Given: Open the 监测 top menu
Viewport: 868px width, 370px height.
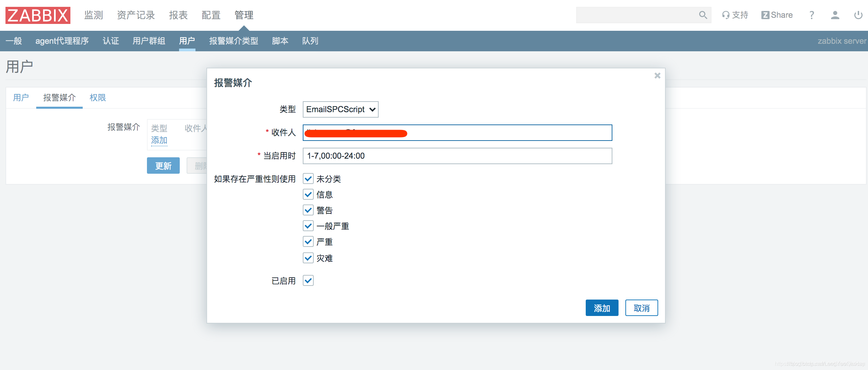Looking at the screenshot, I should click(94, 15).
